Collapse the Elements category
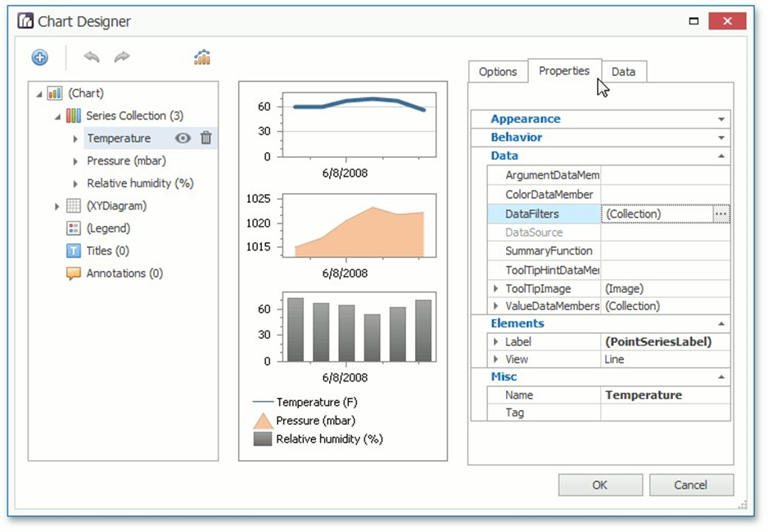Image resolution: width=768 pixels, height=532 pixels. (x=721, y=323)
